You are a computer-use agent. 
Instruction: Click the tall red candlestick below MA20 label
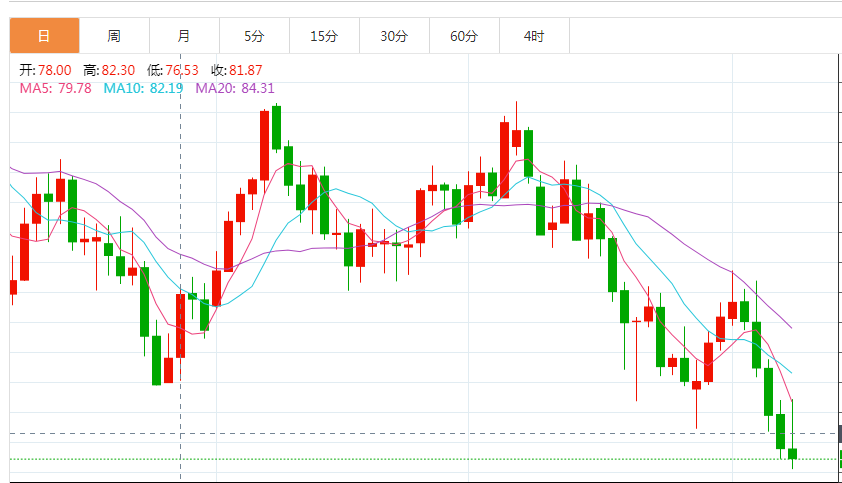coord(264,145)
